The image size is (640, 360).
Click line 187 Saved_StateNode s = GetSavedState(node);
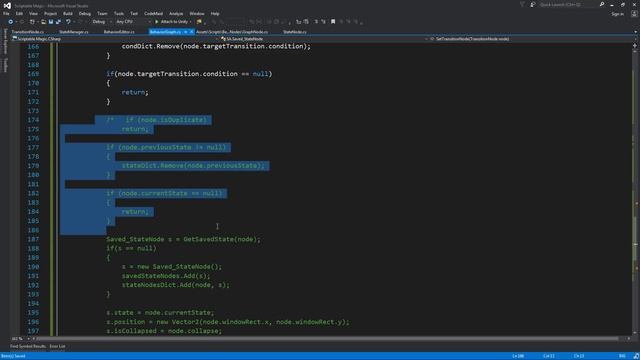point(183,239)
